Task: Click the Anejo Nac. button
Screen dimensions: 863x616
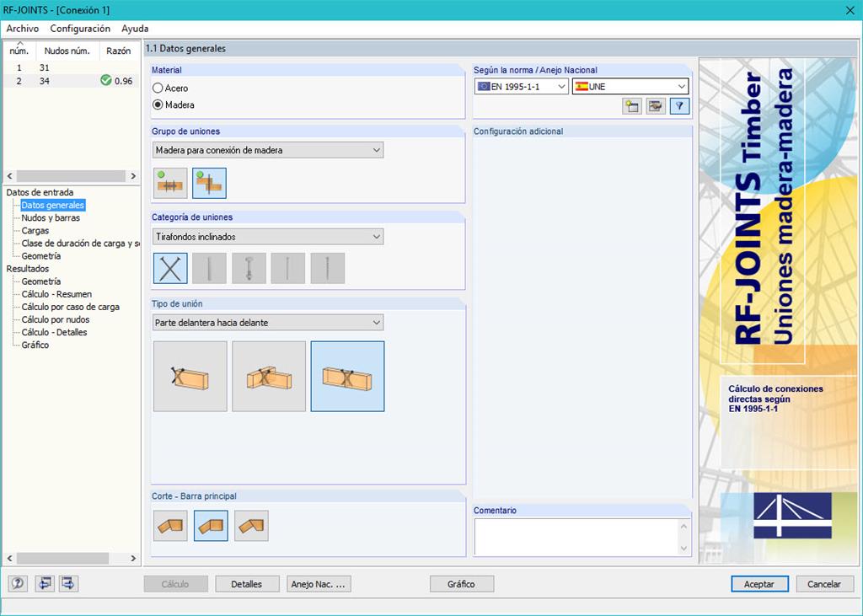Action: [x=319, y=584]
